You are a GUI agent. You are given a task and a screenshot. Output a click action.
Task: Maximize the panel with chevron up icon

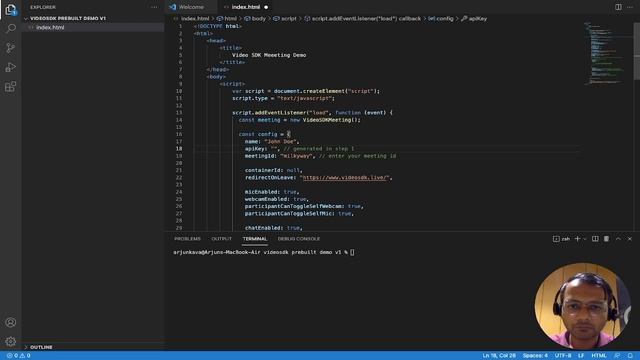coord(618,239)
